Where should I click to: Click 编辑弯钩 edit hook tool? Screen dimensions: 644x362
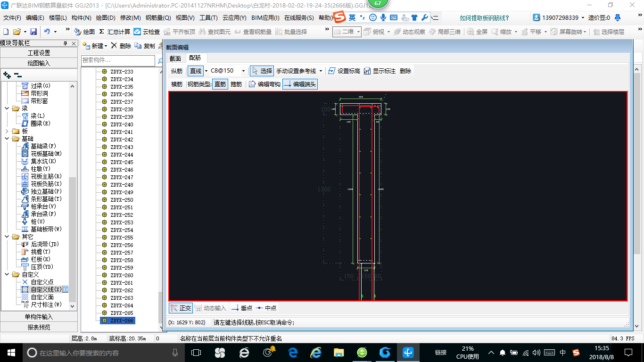pyautogui.click(x=264, y=84)
